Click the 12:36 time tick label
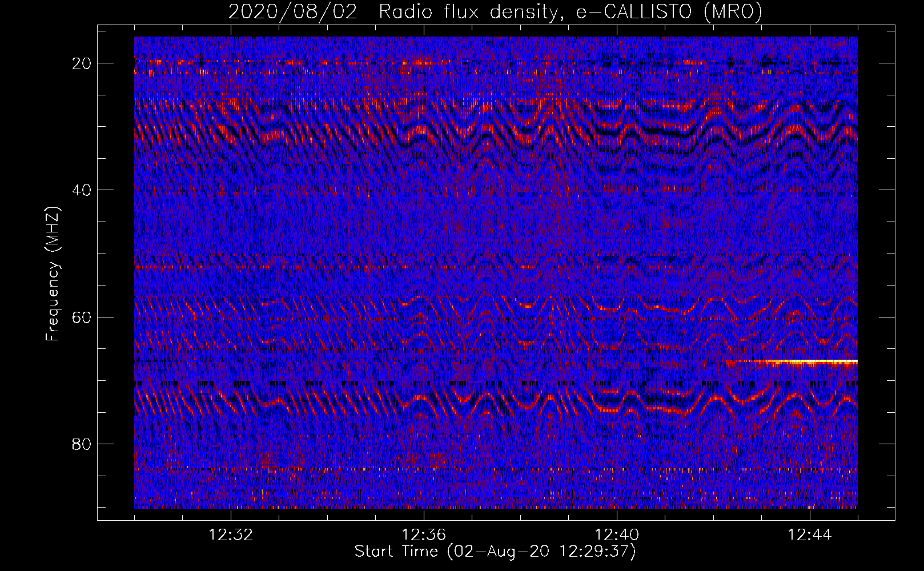 (424, 535)
